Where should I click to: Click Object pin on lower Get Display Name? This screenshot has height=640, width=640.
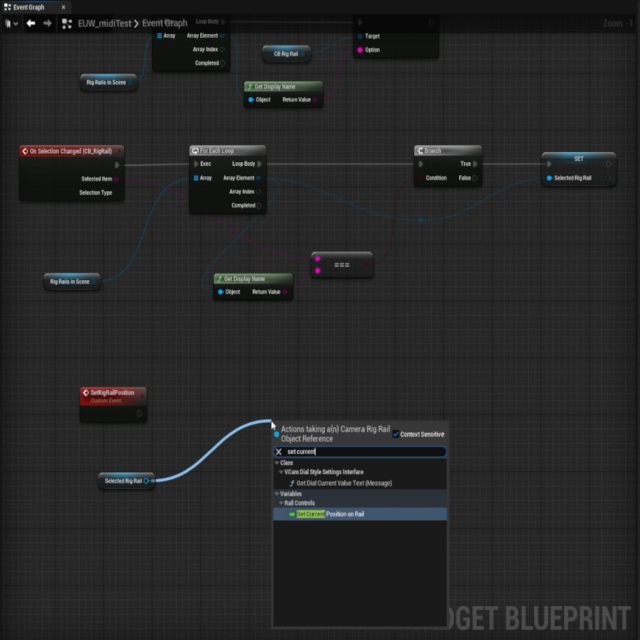pyautogui.click(x=221, y=292)
